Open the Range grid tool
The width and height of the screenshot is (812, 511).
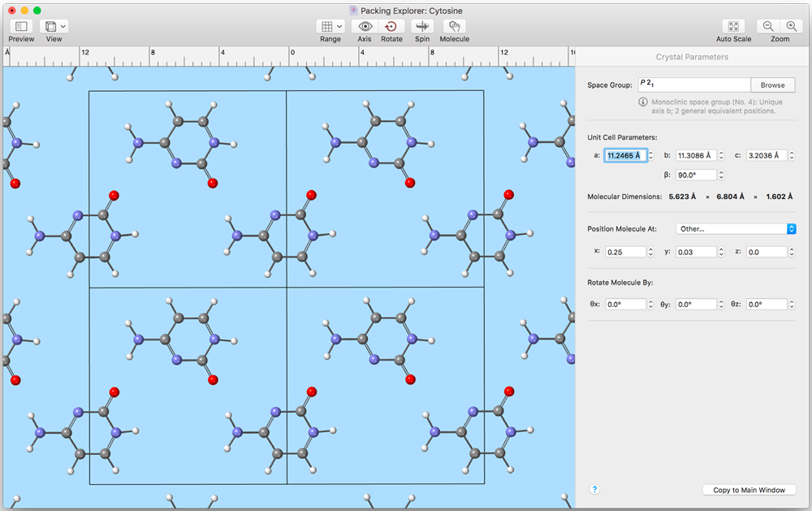pos(326,26)
